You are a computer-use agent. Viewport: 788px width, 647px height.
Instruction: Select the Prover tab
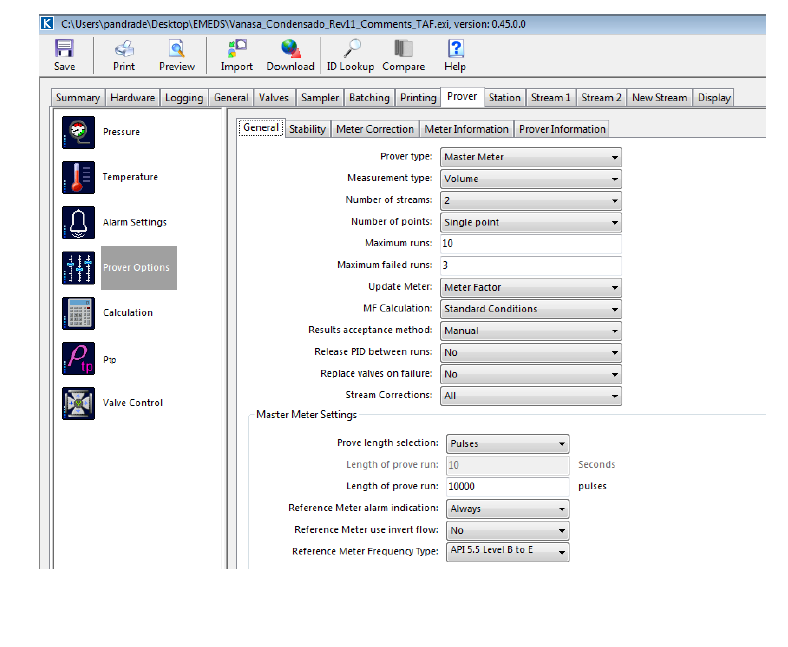(x=462, y=96)
